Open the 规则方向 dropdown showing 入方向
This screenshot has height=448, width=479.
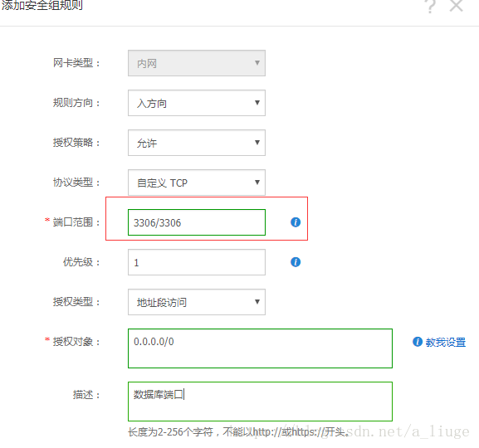click(x=197, y=103)
